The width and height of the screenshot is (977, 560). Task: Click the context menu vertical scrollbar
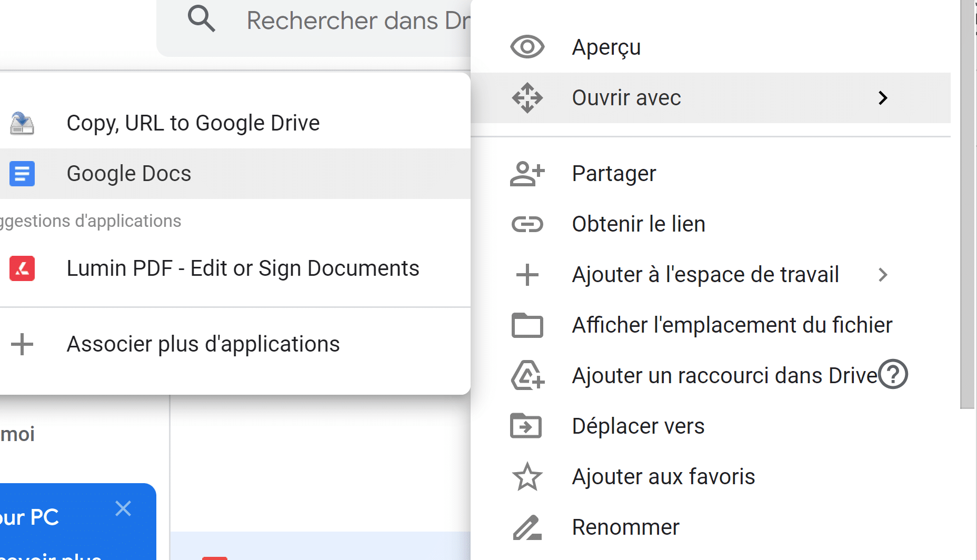point(968,204)
